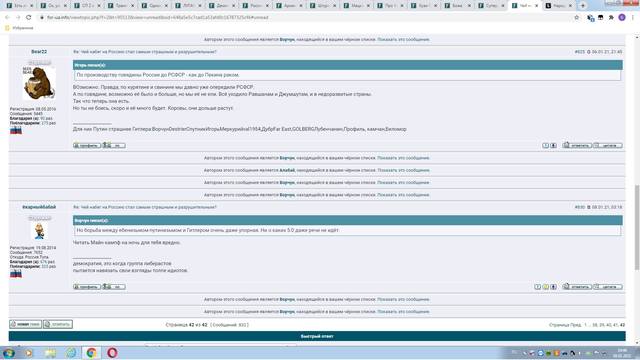This screenshot has height=360, width=640.
Task: Reload the page with the browser refresh icon
Action: pos(29,18)
